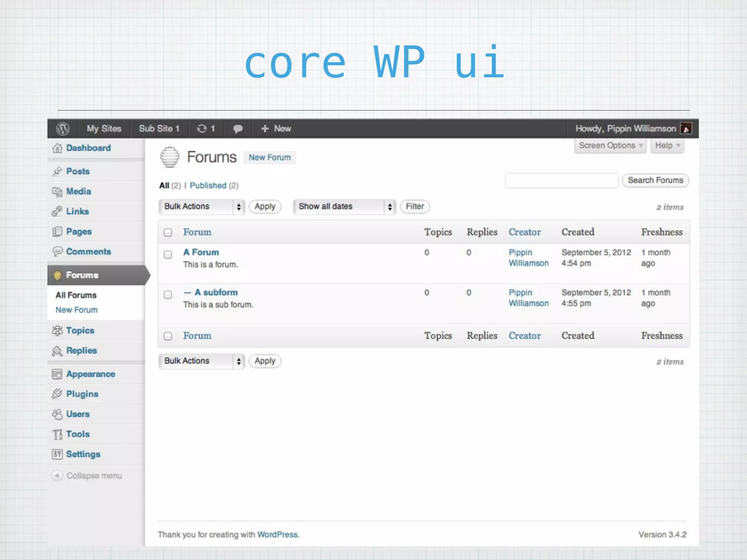
Task: Open the Media menu item
Action: click(79, 191)
